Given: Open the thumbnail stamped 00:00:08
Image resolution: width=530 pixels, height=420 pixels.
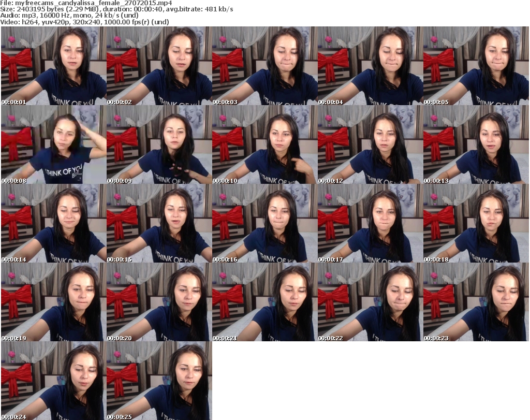Looking at the screenshot, I should point(54,144).
